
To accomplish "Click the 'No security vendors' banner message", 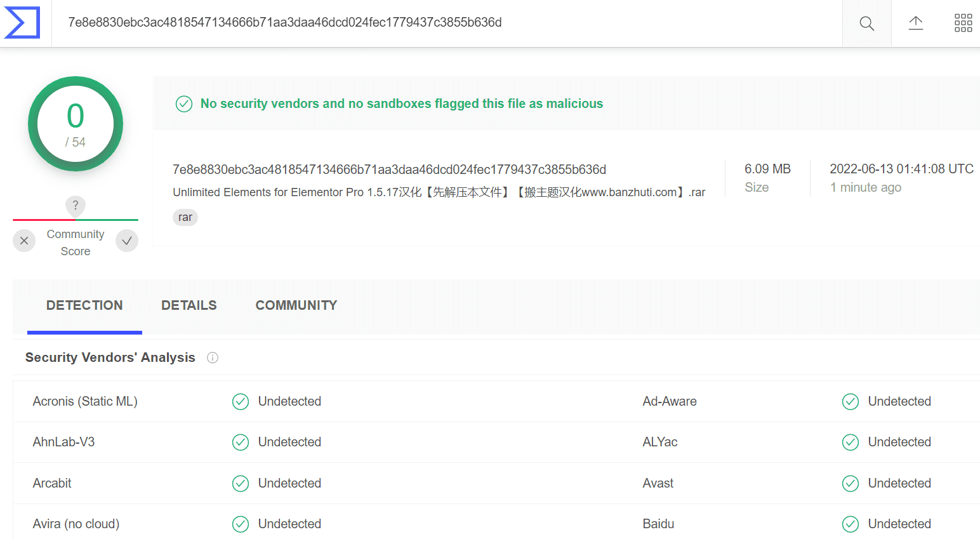I will click(x=402, y=103).
